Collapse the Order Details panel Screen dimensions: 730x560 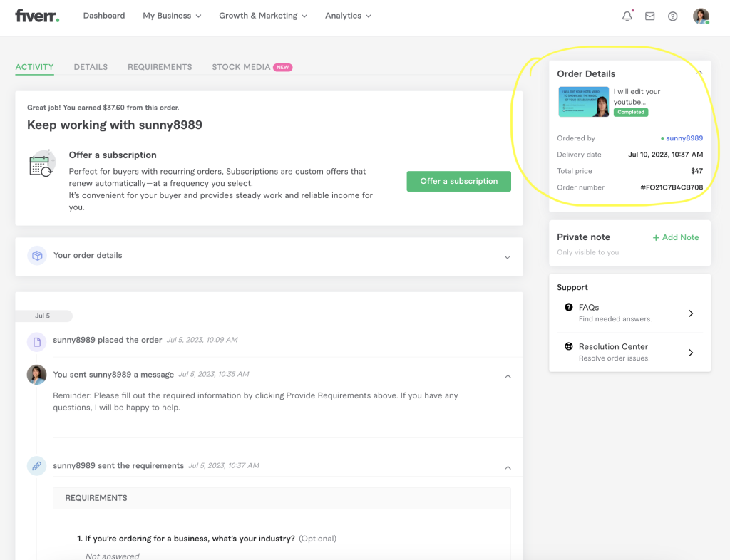pyautogui.click(x=699, y=73)
